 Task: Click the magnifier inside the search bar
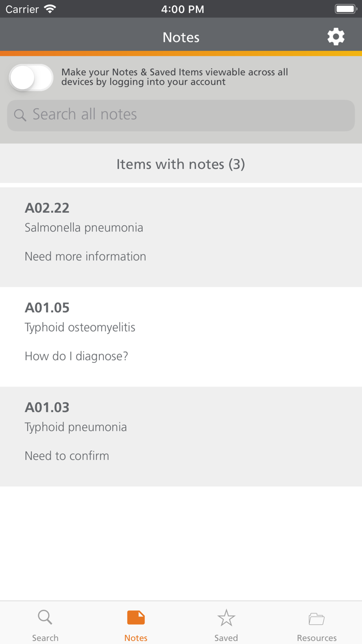[x=20, y=114]
